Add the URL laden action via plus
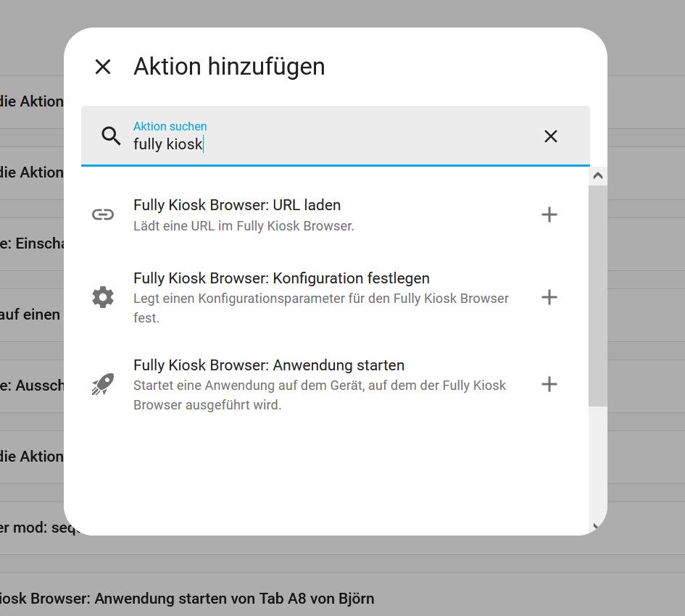 tap(549, 215)
